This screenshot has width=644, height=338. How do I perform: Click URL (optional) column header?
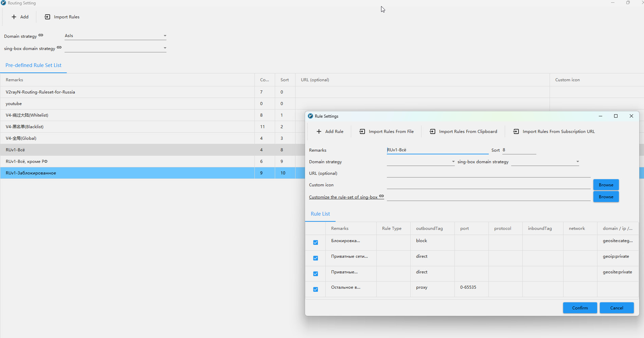423,80
